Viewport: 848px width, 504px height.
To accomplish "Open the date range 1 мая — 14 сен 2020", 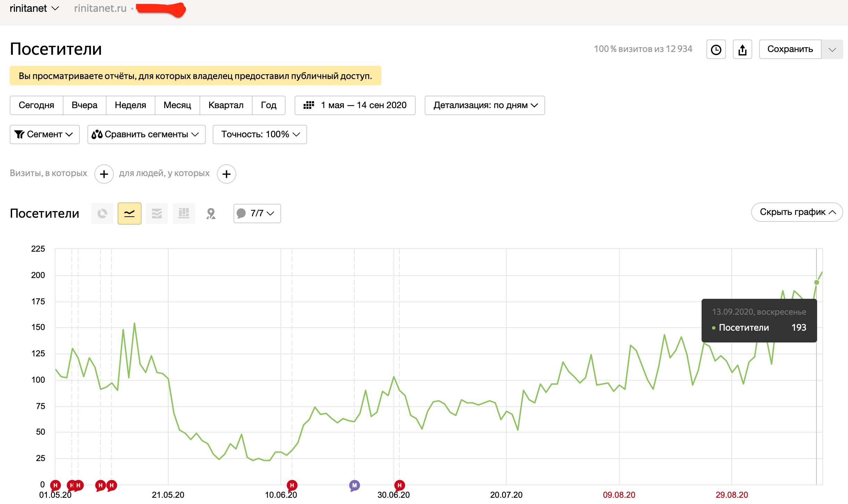I will [x=355, y=105].
